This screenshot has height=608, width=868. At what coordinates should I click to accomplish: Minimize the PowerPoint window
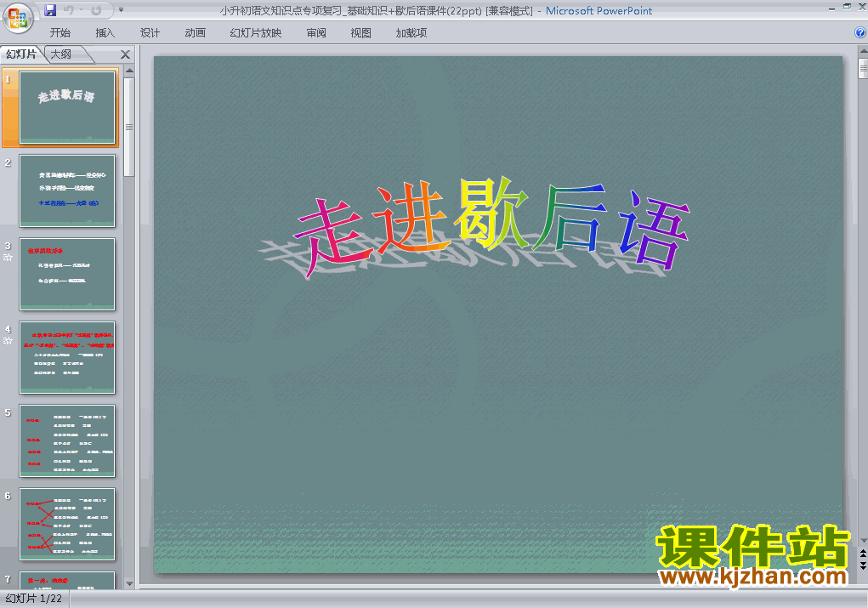click(832, 9)
